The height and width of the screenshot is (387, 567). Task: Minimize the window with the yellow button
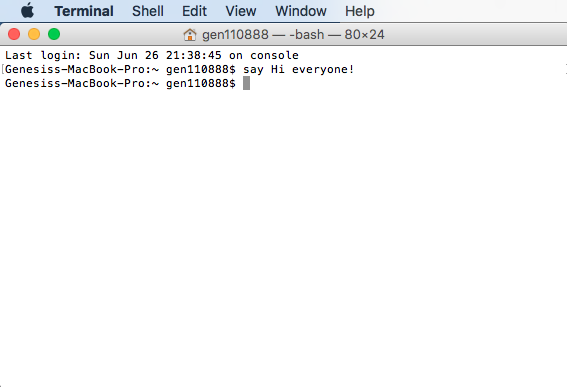tap(34, 34)
